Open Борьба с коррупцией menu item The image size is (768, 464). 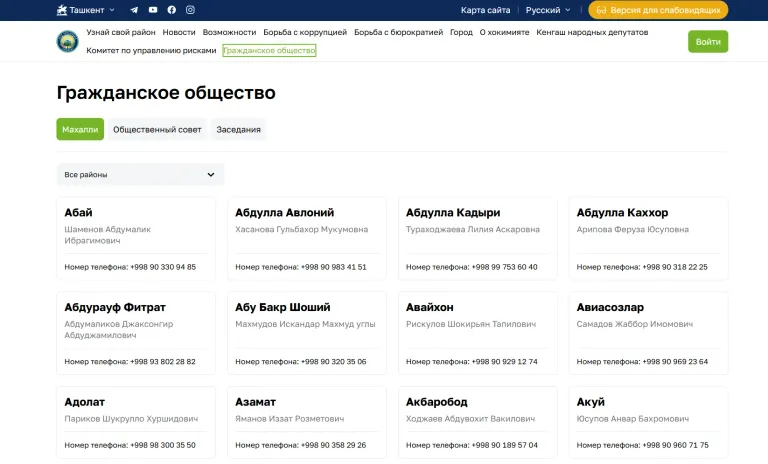tap(305, 32)
